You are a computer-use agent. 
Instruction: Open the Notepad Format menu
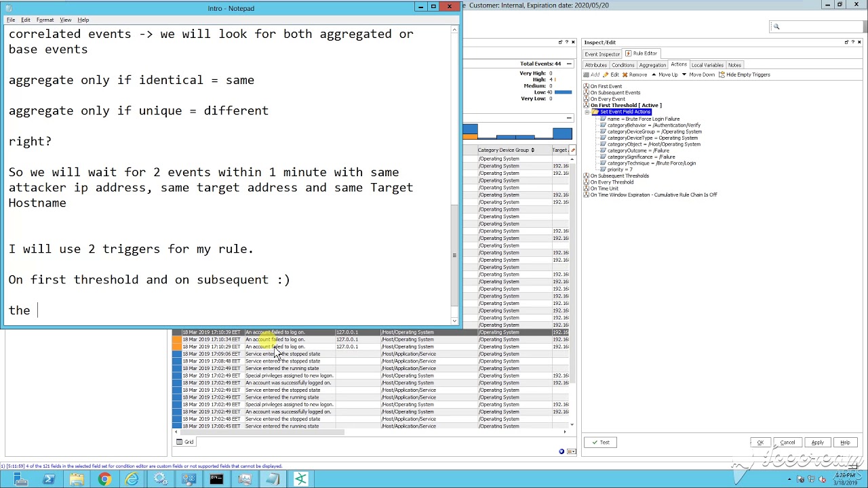[45, 20]
